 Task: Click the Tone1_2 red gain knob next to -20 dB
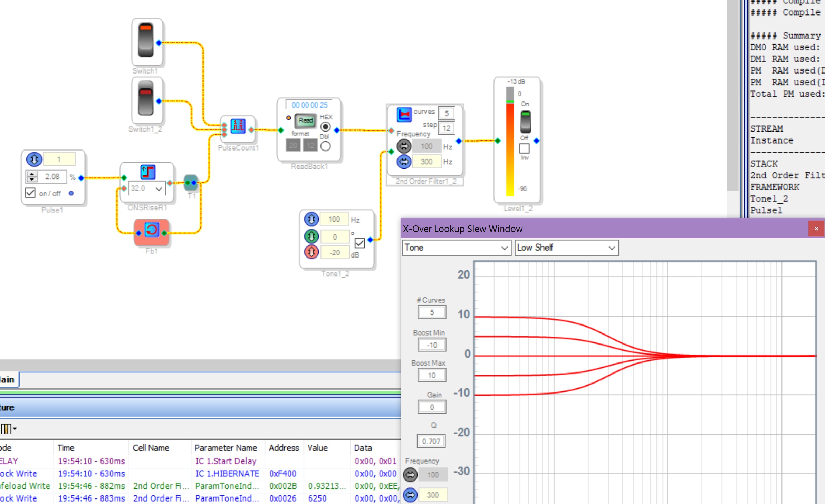point(311,252)
